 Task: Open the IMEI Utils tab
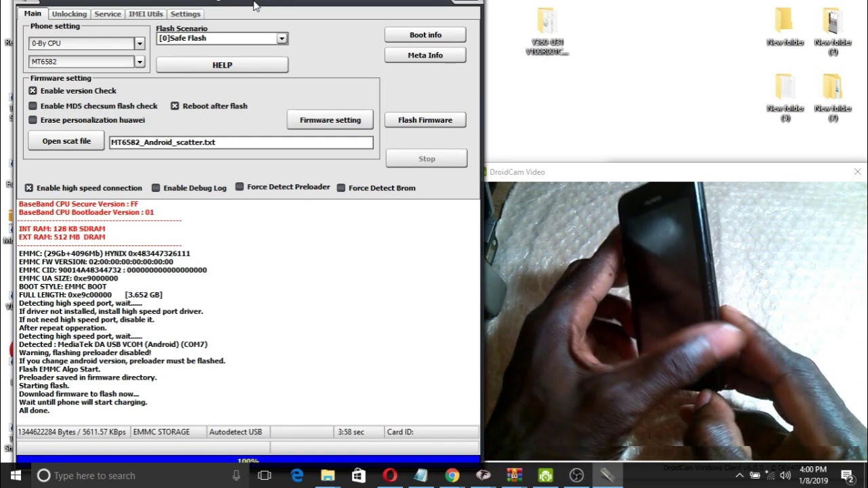tap(146, 14)
